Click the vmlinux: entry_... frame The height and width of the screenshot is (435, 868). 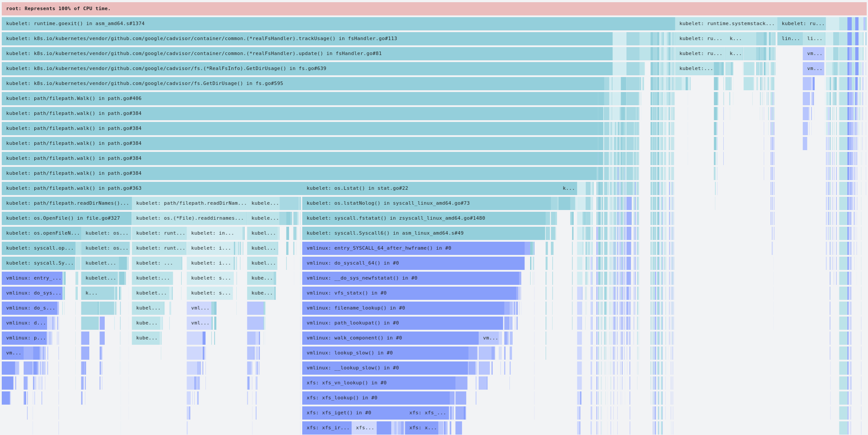point(32,278)
